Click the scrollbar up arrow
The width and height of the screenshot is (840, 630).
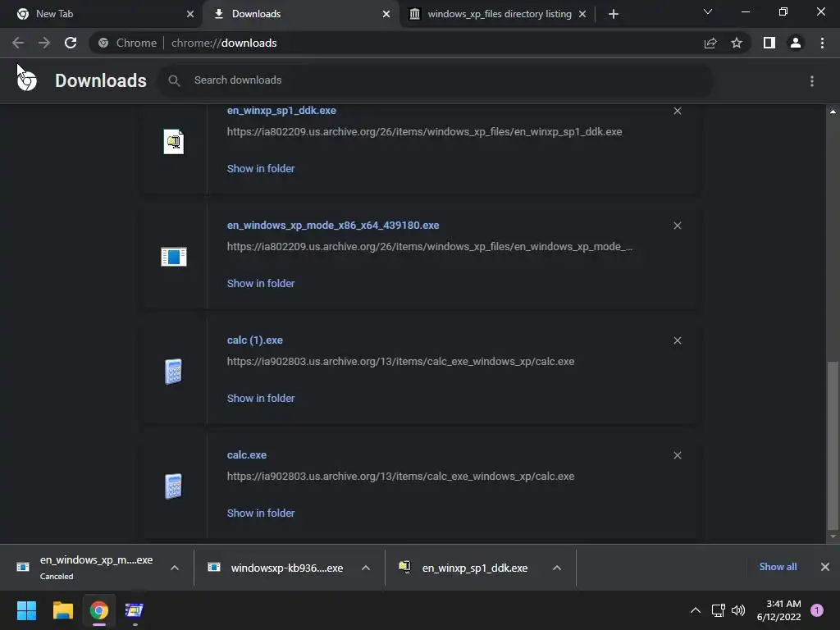point(833,112)
